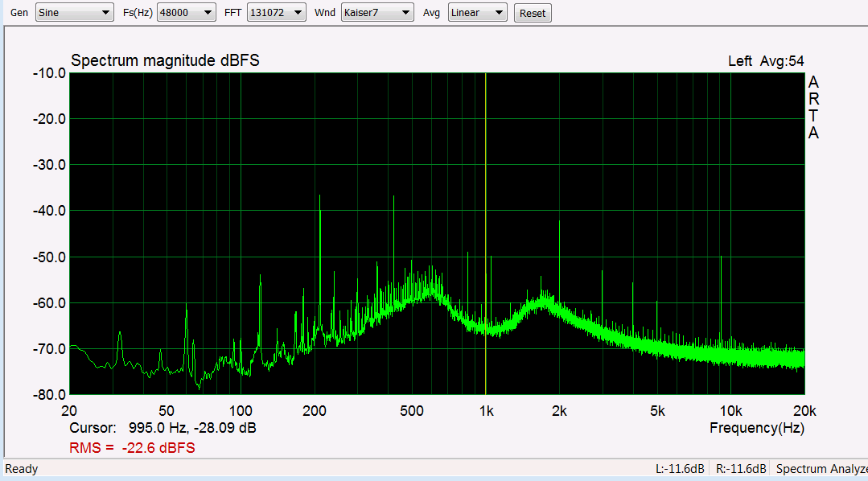868x481 pixels.
Task: Click the Reset button
Action: pos(533,14)
